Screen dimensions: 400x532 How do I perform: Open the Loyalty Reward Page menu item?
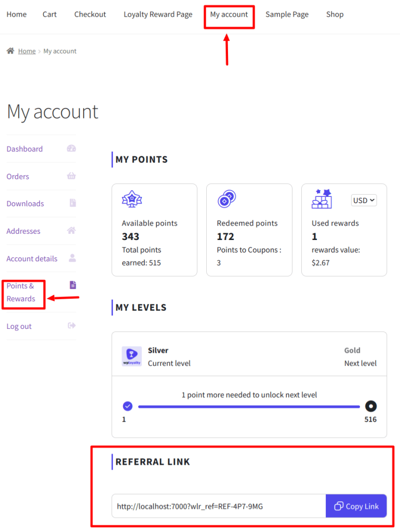point(158,14)
